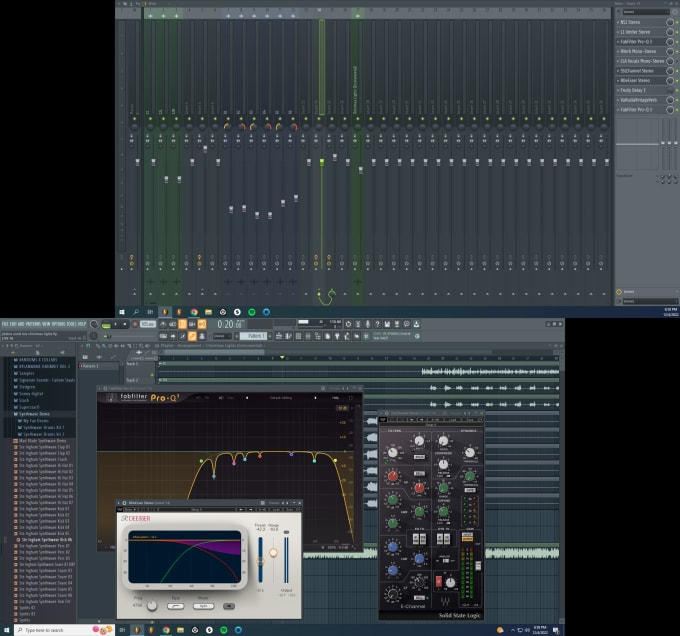The width and height of the screenshot is (680, 636).
Task: Click the help question mark icon
Action: click(378, 324)
